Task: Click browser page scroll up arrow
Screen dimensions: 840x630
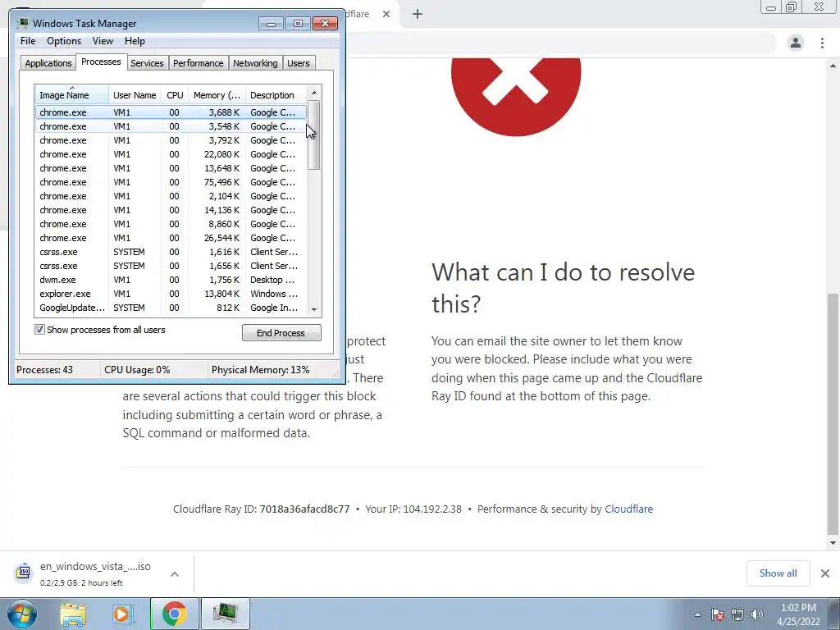Action: tap(833, 66)
